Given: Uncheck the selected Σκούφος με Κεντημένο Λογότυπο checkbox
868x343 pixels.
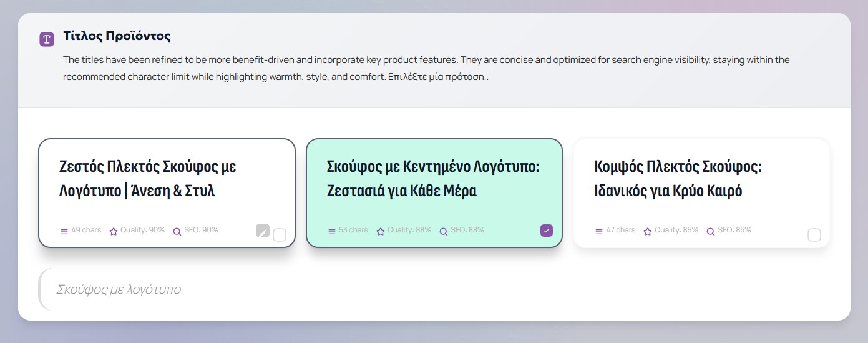Looking at the screenshot, I should pyautogui.click(x=547, y=231).
